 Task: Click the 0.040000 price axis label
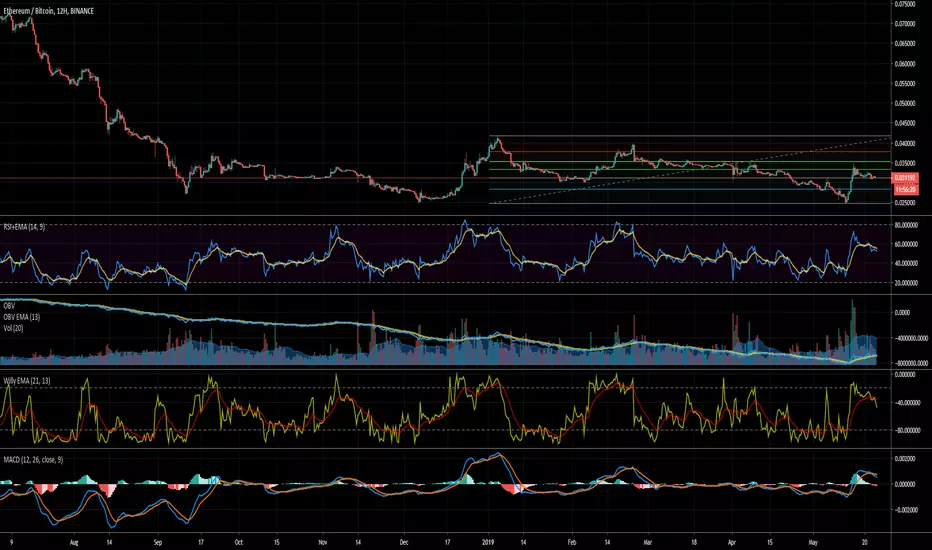pos(904,143)
